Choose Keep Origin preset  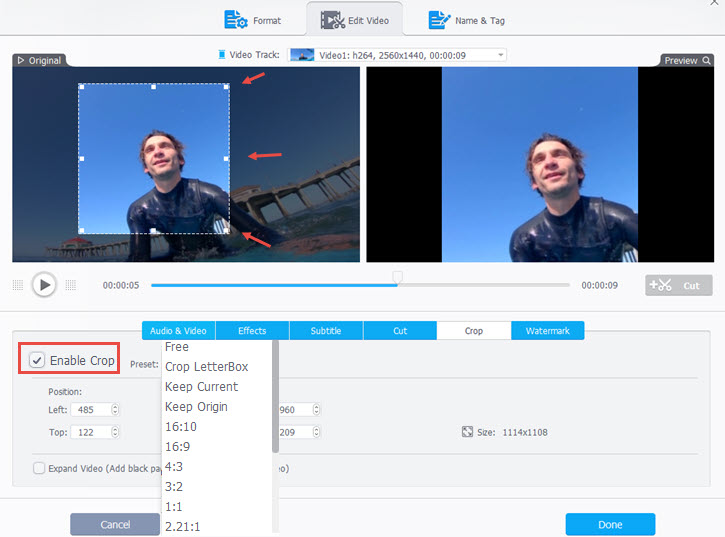[217, 407]
